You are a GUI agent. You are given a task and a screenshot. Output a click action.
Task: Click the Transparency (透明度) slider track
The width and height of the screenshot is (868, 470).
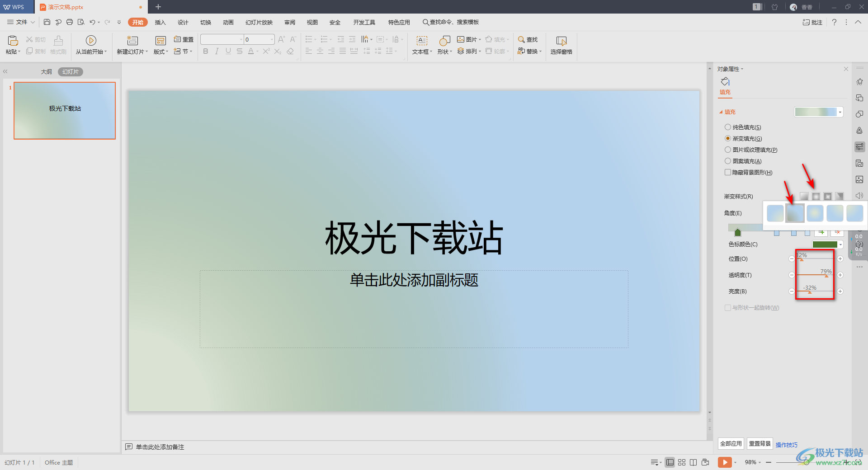click(x=816, y=275)
